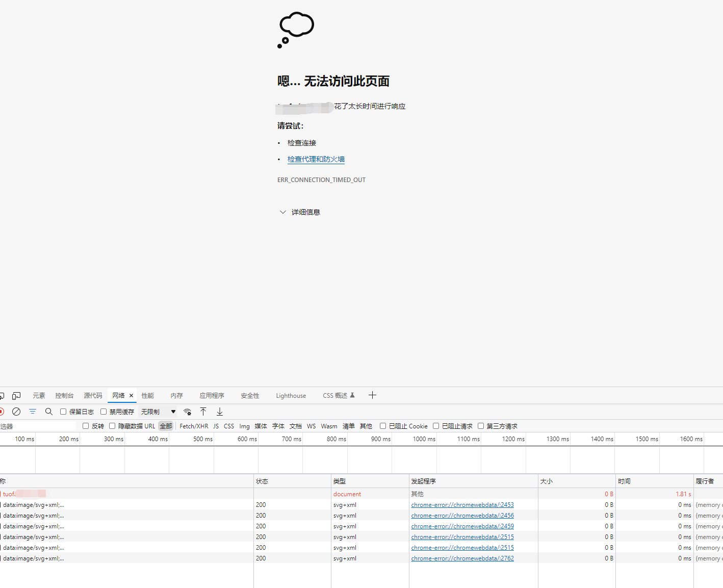Image resolution: width=723 pixels, height=588 pixels.
Task: Open more DevTools panels with the plus icon
Action: click(x=373, y=395)
